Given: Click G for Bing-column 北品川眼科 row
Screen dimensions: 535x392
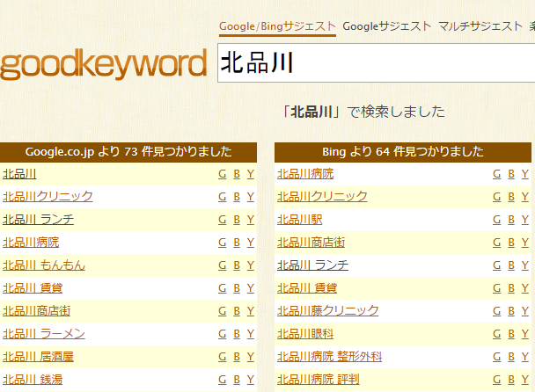Looking at the screenshot, I should (497, 334).
